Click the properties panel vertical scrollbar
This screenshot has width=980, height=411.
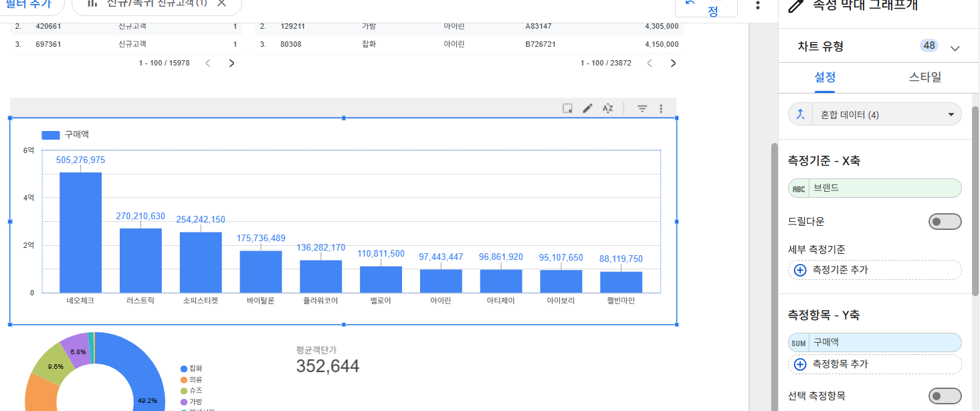[975, 200]
